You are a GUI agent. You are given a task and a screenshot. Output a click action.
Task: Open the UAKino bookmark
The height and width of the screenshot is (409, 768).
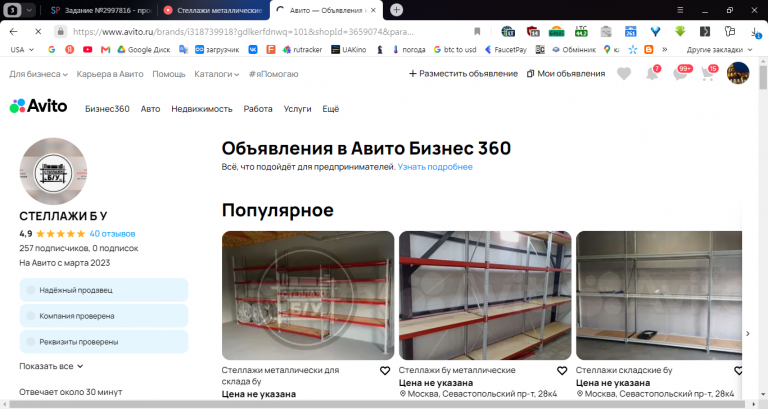349,49
